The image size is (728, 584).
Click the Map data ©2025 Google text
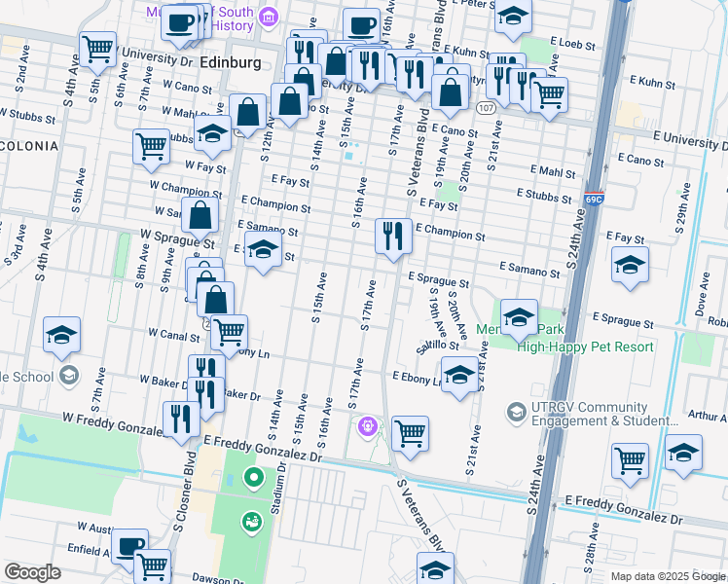pos(668,577)
